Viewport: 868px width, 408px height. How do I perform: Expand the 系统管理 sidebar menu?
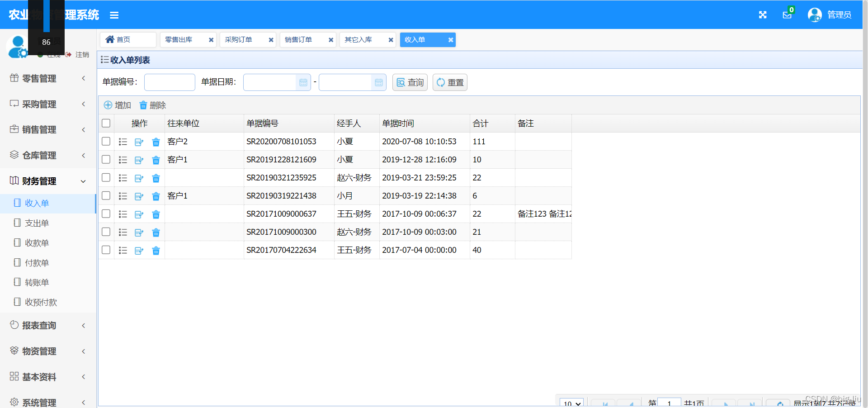coord(48,402)
